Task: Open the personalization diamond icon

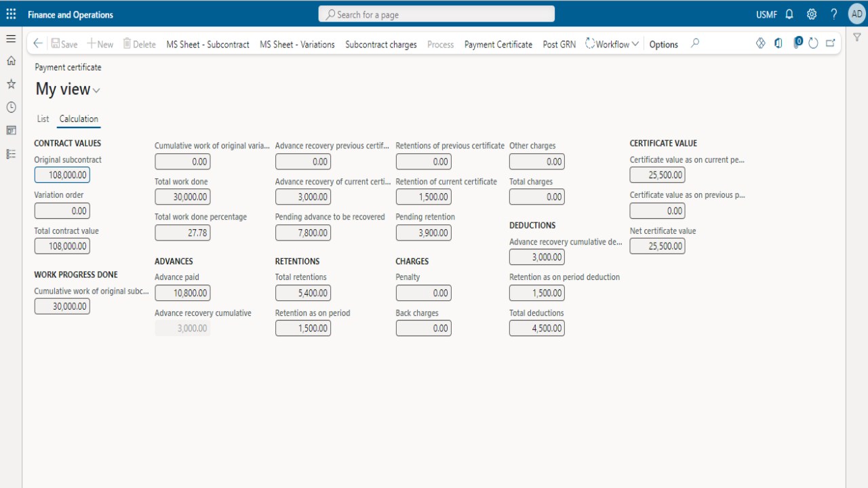Action: click(760, 43)
